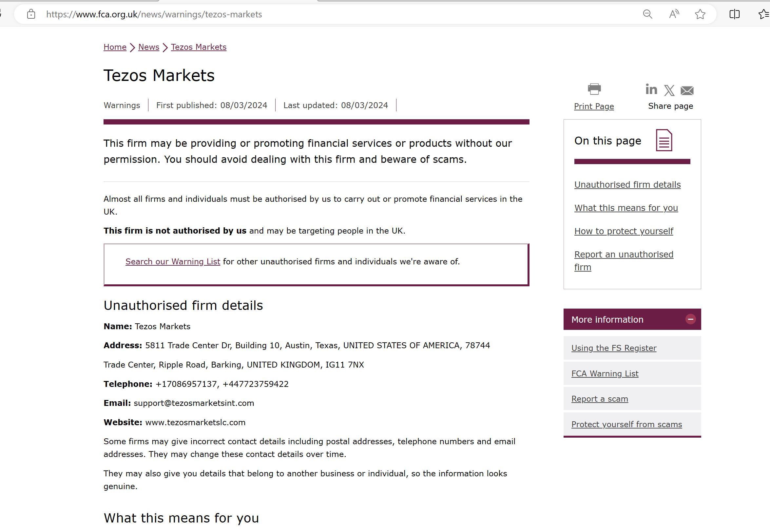Jump to Unauthorised firm details section
Screen dimensions: 770x532
click(627, 185)
